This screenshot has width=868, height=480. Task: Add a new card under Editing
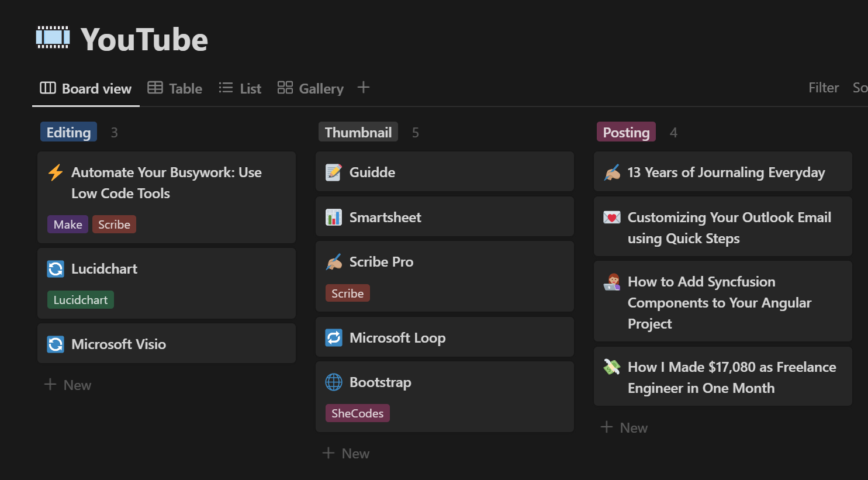point(68,385)
